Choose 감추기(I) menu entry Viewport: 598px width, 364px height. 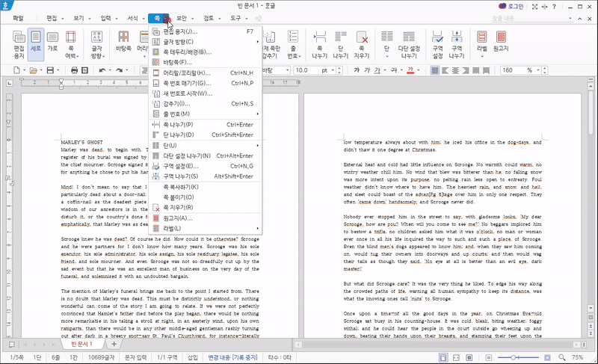click(x=205, y=104)
